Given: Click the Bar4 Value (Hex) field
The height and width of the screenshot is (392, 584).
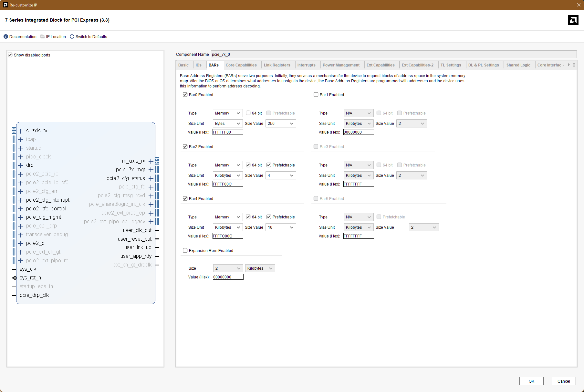Looking at the screenshot, I should click(228, 236).
